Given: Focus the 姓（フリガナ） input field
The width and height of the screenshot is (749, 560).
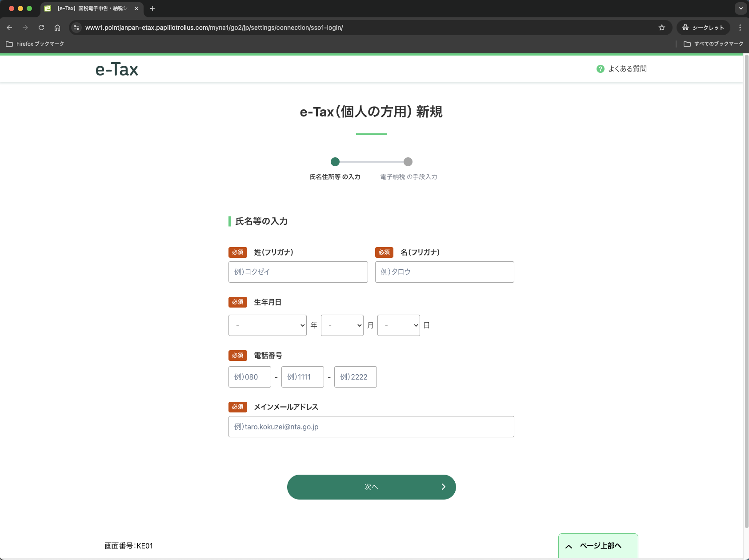Looking at the screenshot, I should click(x=298, y=272).
